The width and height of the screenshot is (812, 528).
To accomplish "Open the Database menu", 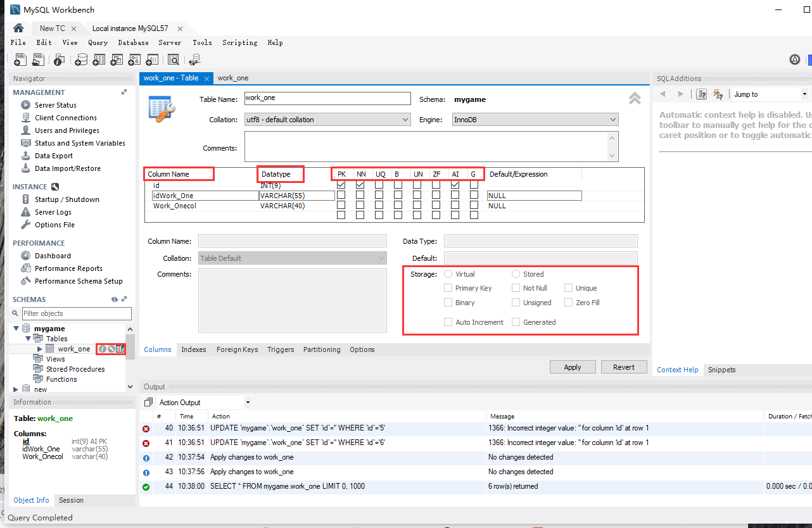I will (x=133, y=42).
